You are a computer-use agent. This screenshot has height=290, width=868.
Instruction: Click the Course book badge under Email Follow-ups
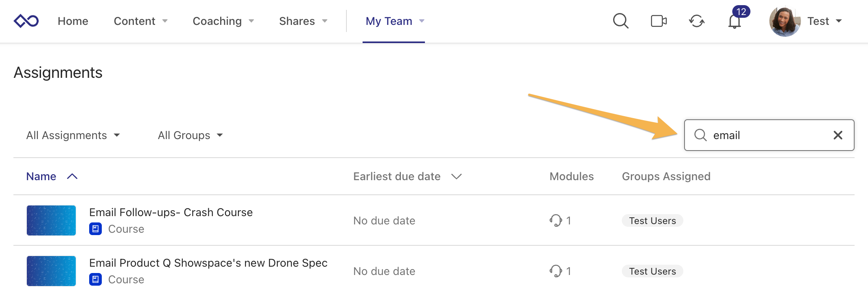coord(95,228)
